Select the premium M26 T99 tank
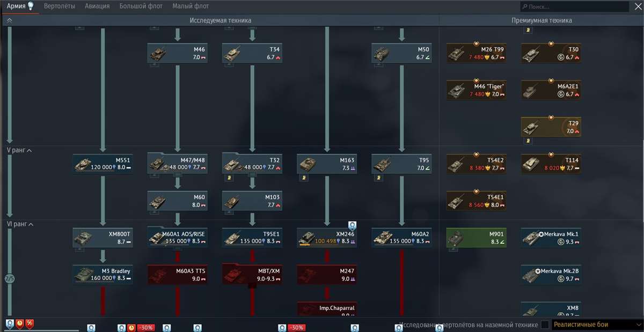This screenshot has height=332, width=644. click(476, 53)
